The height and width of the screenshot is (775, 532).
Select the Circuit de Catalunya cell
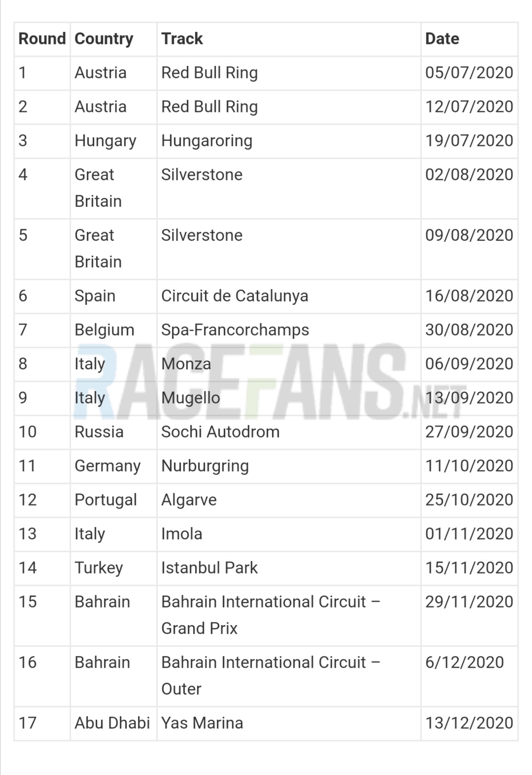289,296
